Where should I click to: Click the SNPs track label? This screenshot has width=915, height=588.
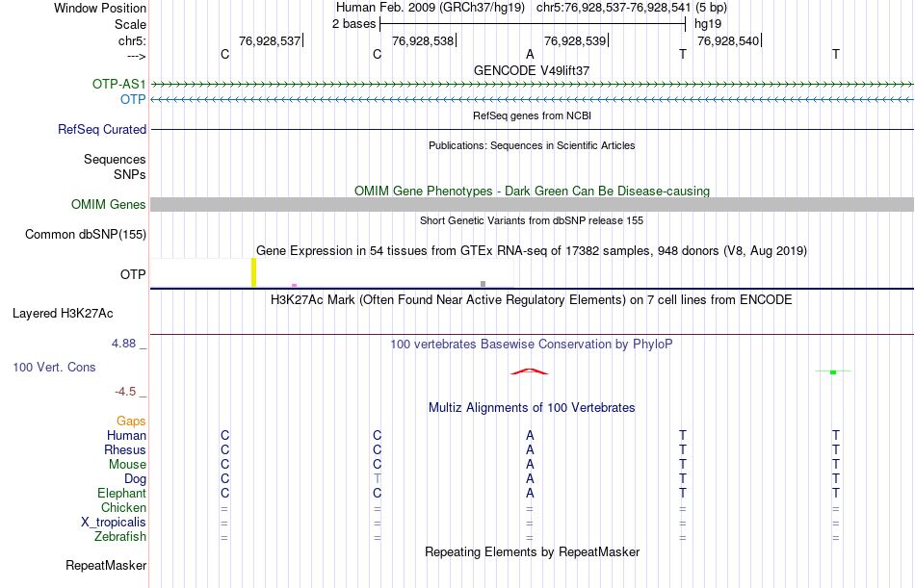[130, 174]
